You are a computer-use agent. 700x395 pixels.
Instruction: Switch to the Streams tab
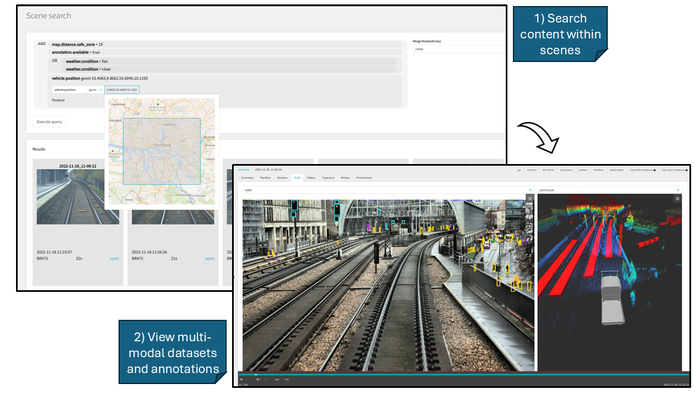pyautogui.click(x=282, y=178)
